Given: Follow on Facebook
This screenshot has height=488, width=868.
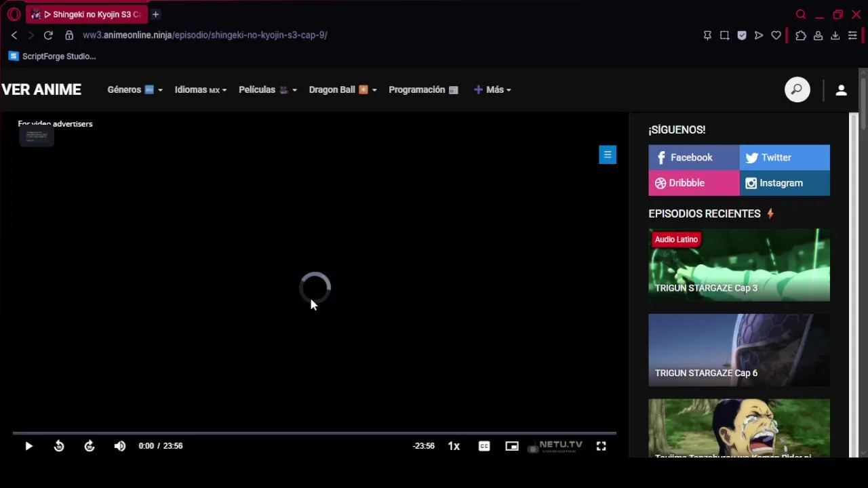Looking at the screenshot, I should tap(694, 157).
